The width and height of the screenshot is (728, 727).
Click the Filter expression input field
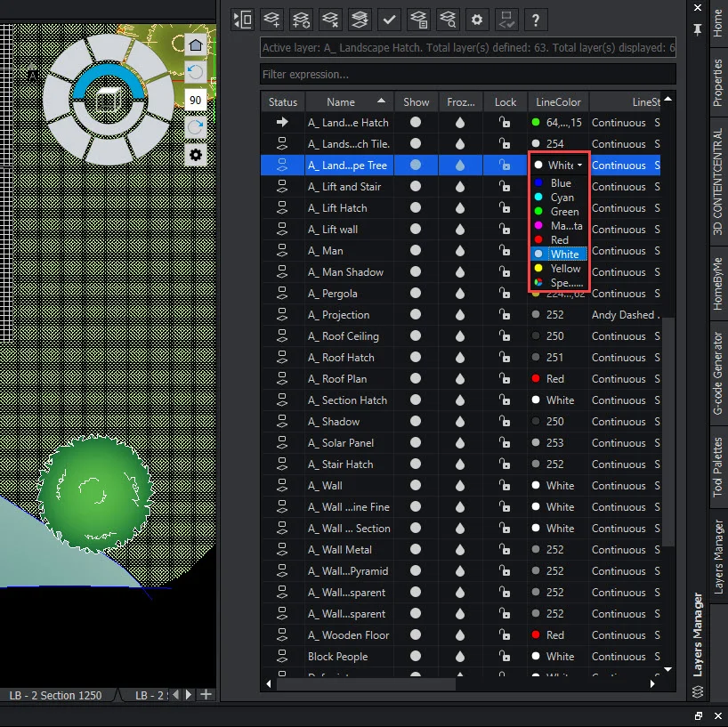[x=467, y=74]
